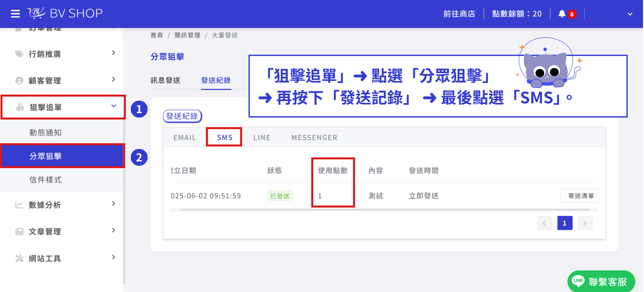Viewport: 644px width, 292px height.
Task: Open 聯繫客服 LINE chat button
Action: click(601, 281)
